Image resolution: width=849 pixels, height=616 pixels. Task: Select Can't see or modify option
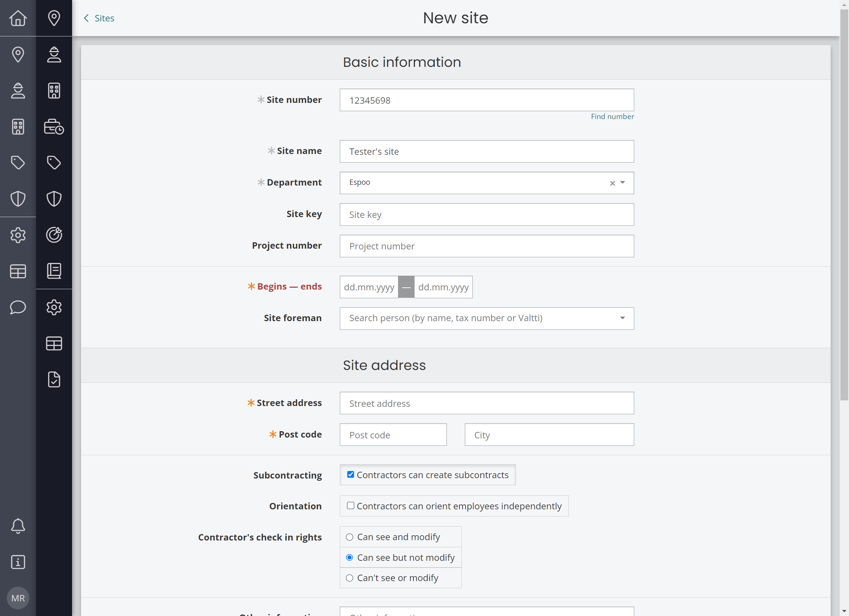[350, 578]
